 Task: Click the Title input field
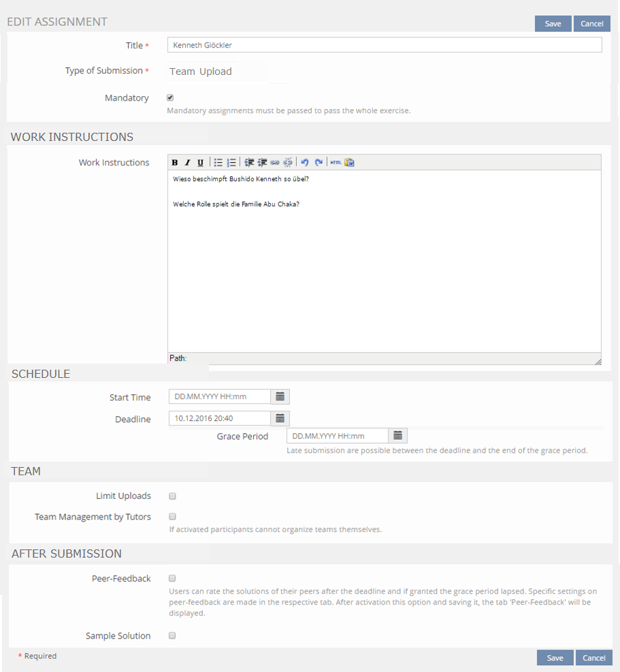point(385,45)
